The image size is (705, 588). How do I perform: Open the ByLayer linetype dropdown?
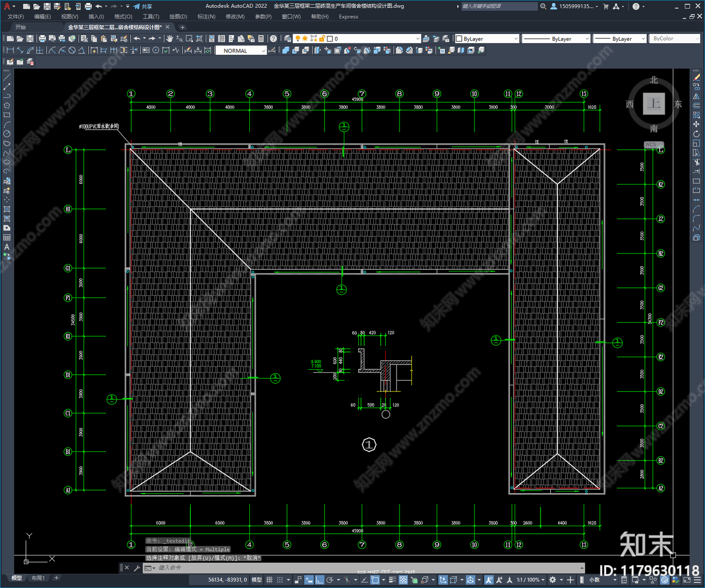click(x=556, y=39)
